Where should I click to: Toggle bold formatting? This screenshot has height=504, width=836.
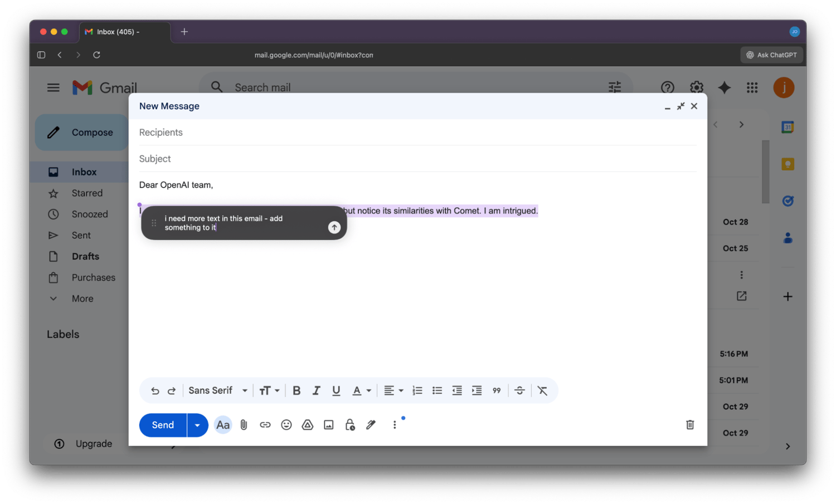[x=297, y=391]
